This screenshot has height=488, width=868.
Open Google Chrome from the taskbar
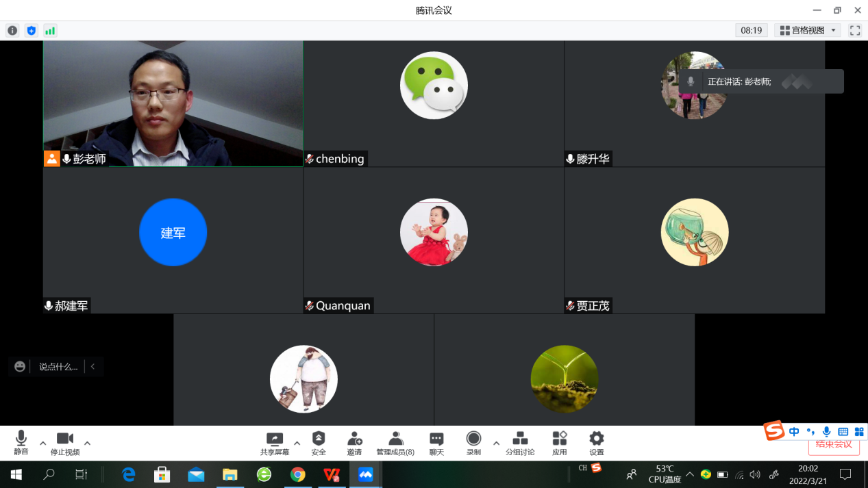tap(297, 474)
